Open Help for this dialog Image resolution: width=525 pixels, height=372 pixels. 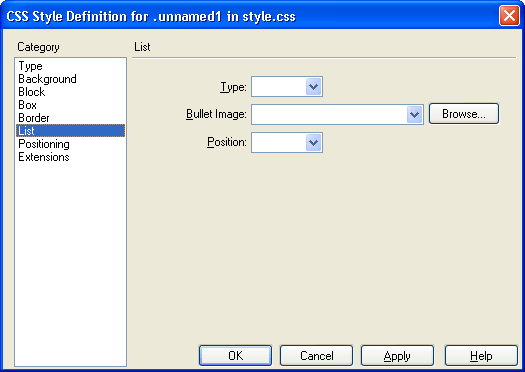click(x=481, y=356)
